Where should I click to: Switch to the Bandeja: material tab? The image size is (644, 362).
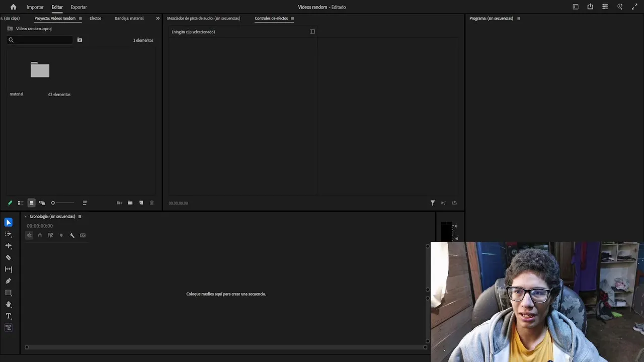click(x=129, y=19)
